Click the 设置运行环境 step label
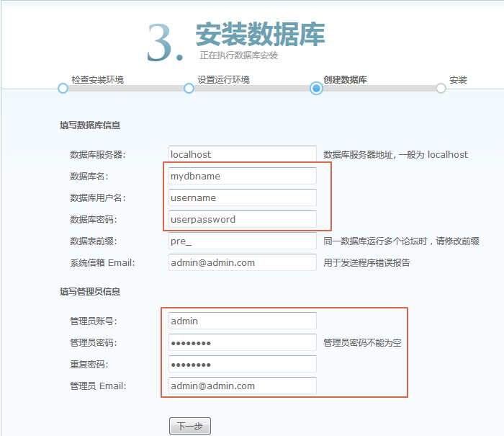 (223, 79)
